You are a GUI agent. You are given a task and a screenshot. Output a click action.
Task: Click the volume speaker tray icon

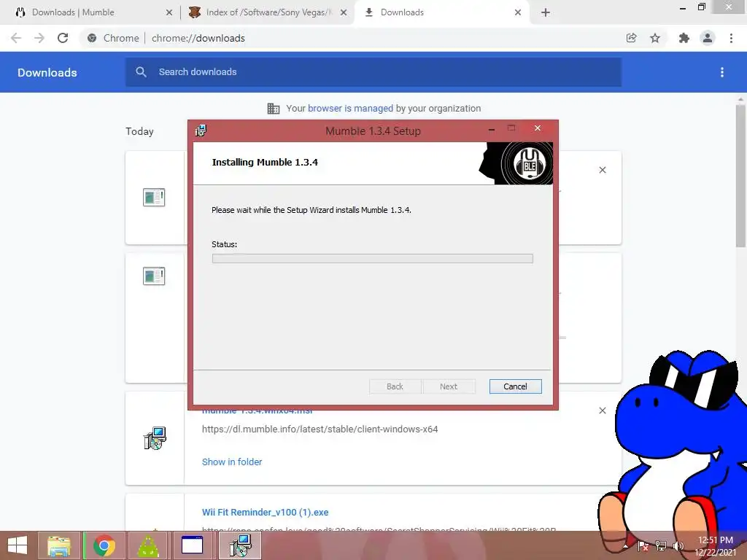pyautogui.click(x=678, y=546)
